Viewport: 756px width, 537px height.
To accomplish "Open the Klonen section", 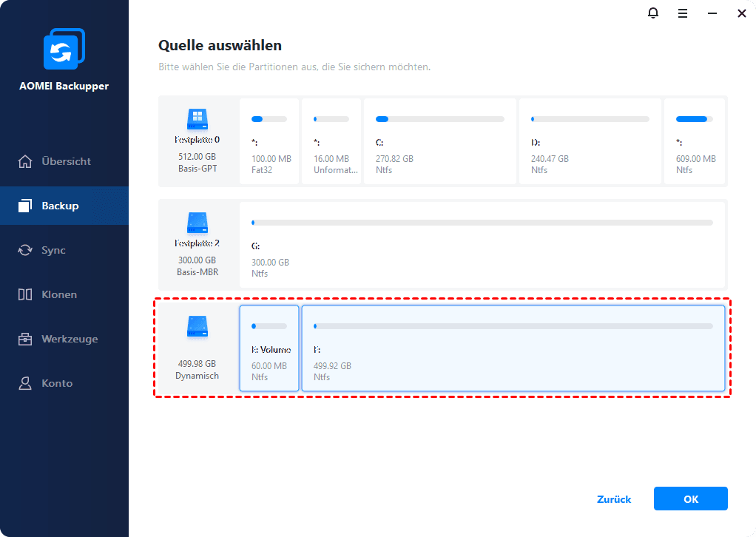I will [x=64, y=294].
